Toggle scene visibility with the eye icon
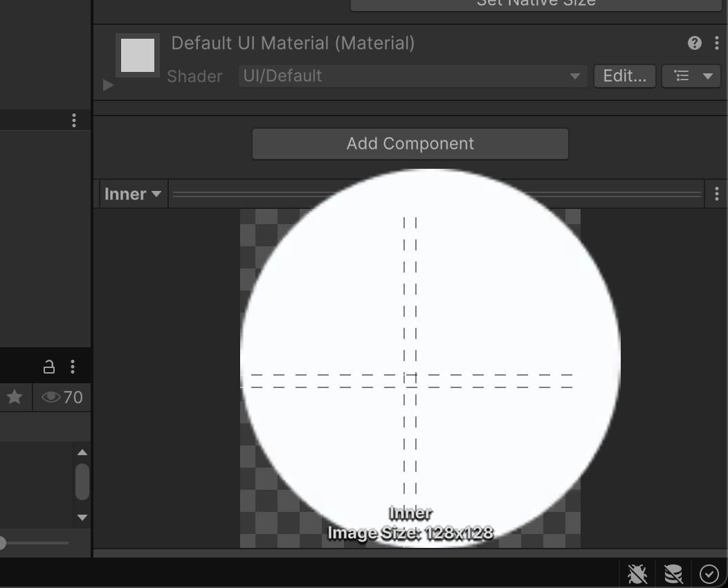 coord(49,397)
